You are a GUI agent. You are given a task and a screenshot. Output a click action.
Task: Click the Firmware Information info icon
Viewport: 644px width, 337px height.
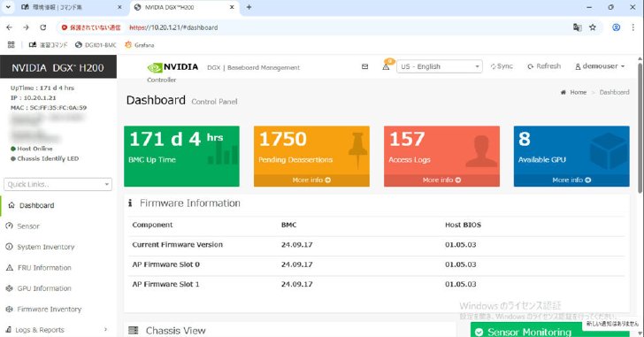130,203
